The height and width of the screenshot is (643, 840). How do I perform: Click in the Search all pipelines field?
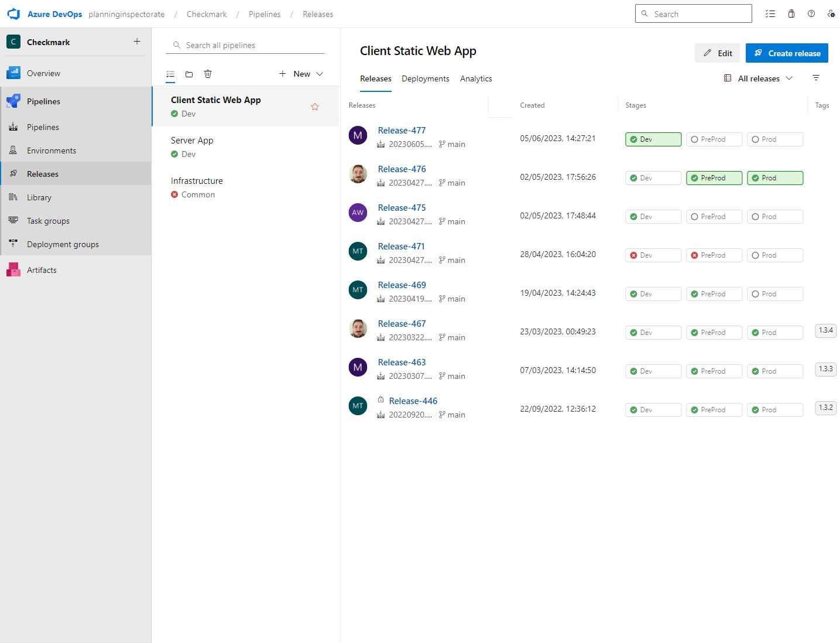(245, 45)
